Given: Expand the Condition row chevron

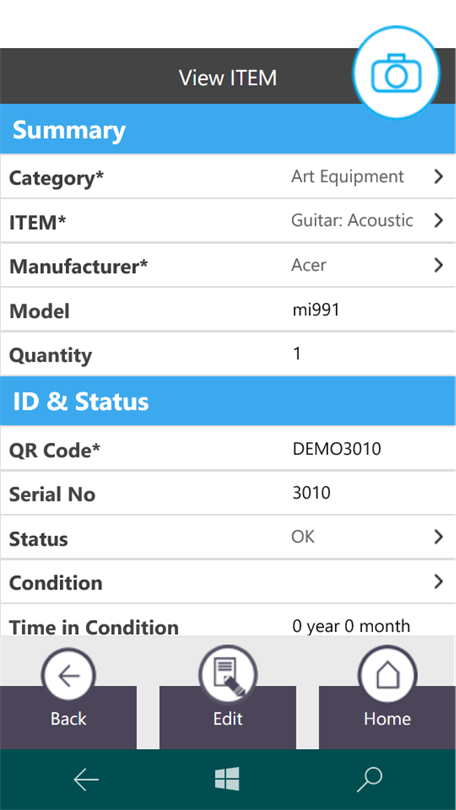Looking at the screenshot, I should tap(438, 582).
